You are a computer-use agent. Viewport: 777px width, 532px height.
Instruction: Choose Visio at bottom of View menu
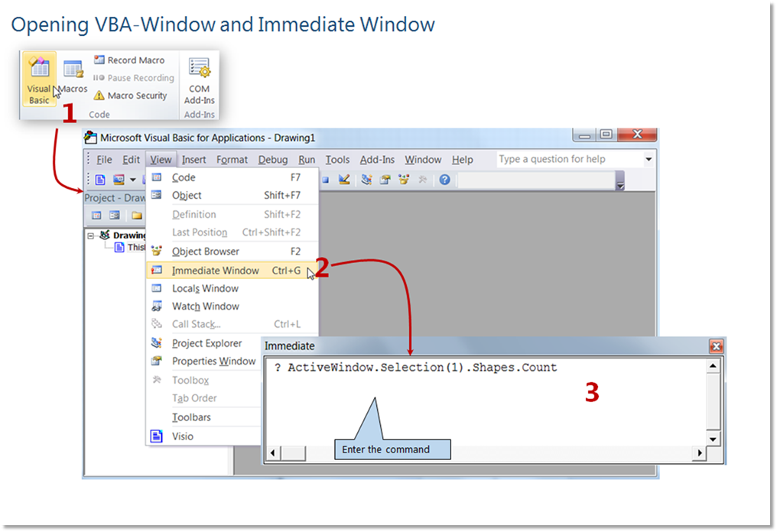click(x=205, y=436)
